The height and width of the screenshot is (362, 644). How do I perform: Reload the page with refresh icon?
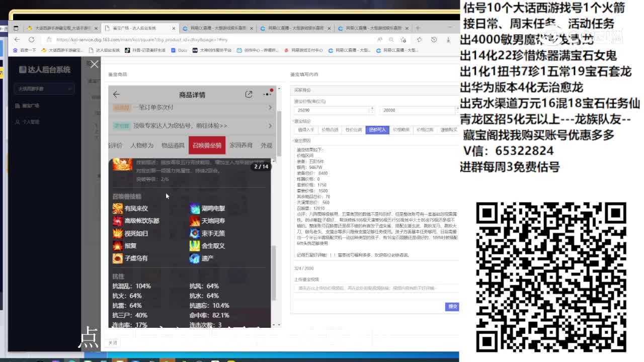[31, 39]
